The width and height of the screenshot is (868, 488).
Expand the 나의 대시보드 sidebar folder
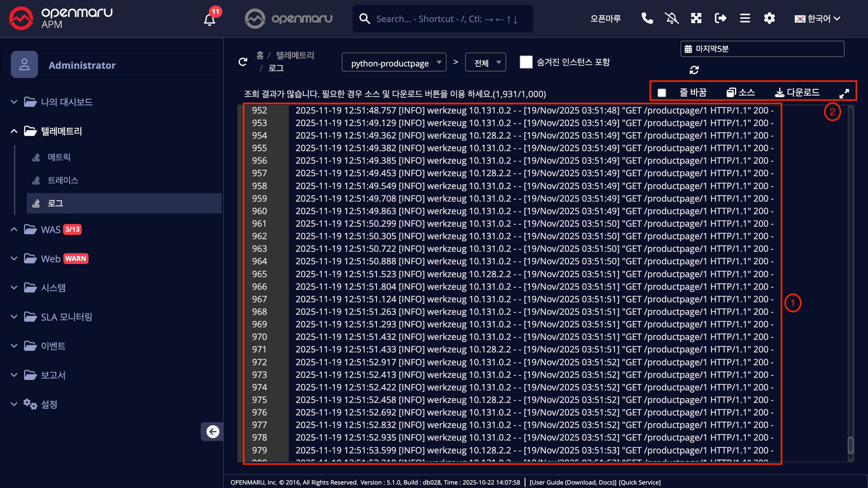point(67,102)
